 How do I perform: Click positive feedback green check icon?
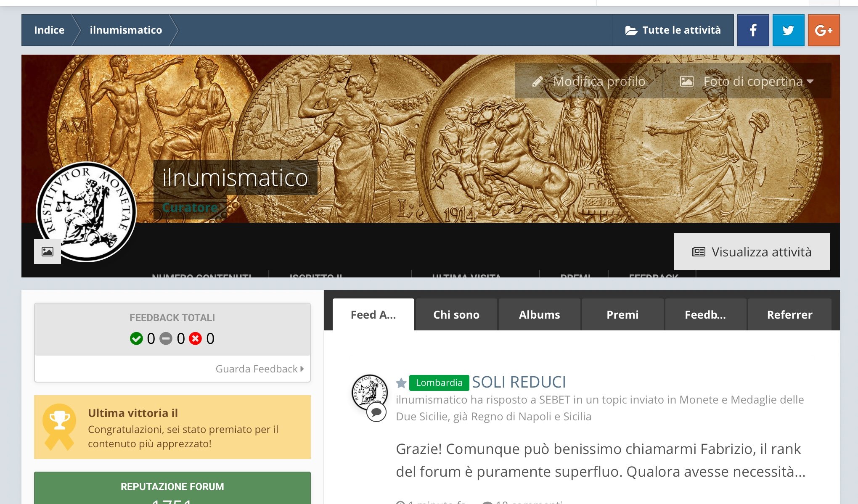pos(136,338)
